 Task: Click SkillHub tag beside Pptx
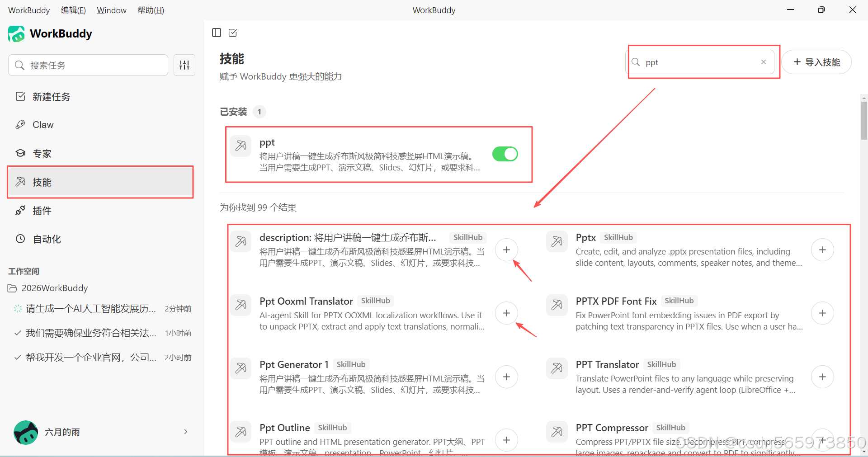[618, 237]
